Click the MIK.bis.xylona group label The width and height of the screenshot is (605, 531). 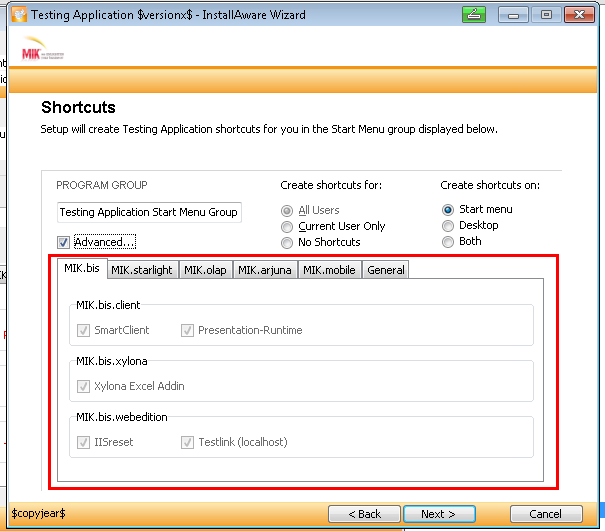(x=112, y=361)
